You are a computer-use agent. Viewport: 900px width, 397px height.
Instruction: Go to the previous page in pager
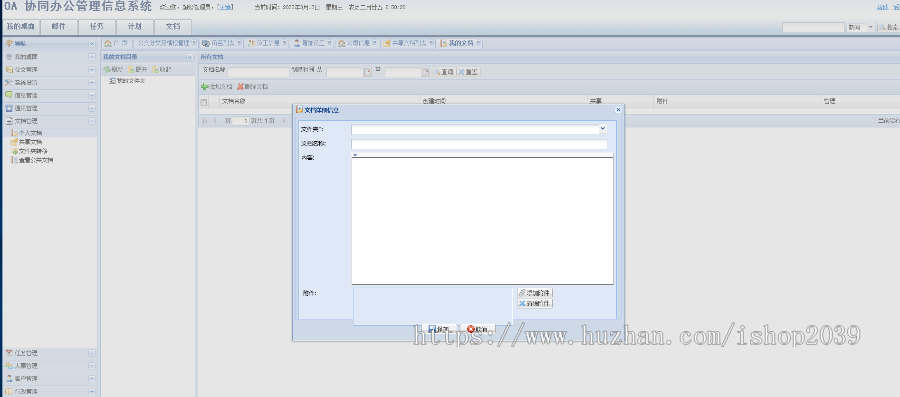(215, 121)
